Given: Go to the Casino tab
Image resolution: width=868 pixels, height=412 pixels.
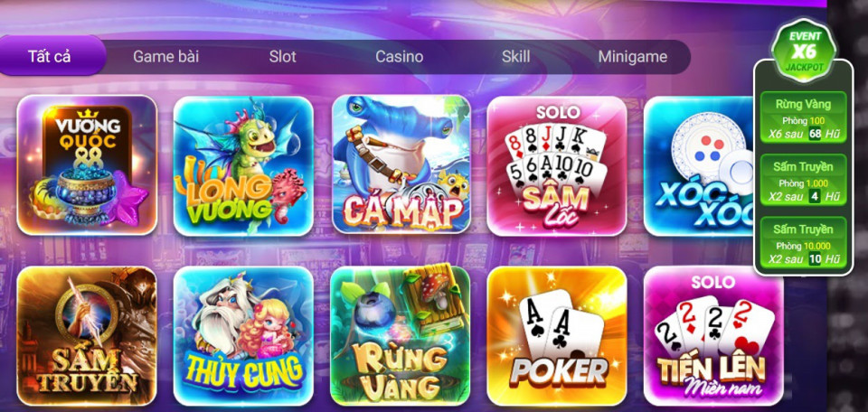Looking at the screenshot, I should [399, 56].
